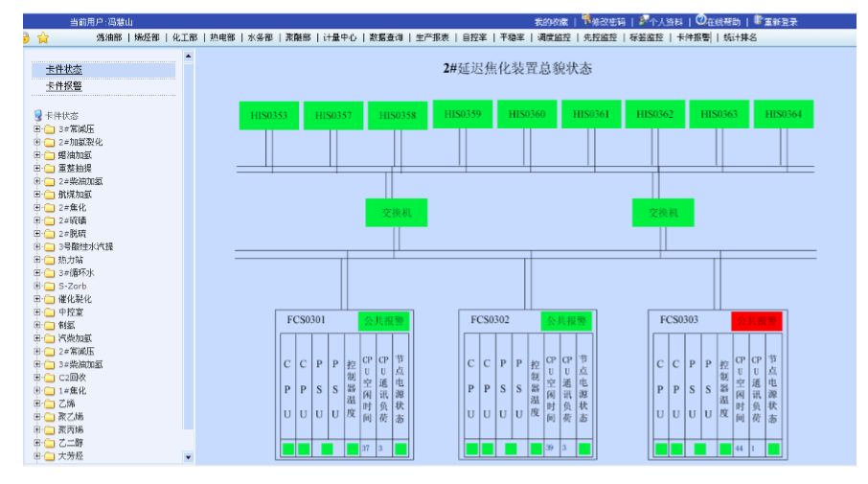Click the folder icon for 3#柴油加氢
This screenshot has height=484, width=868.
point(49,364)
